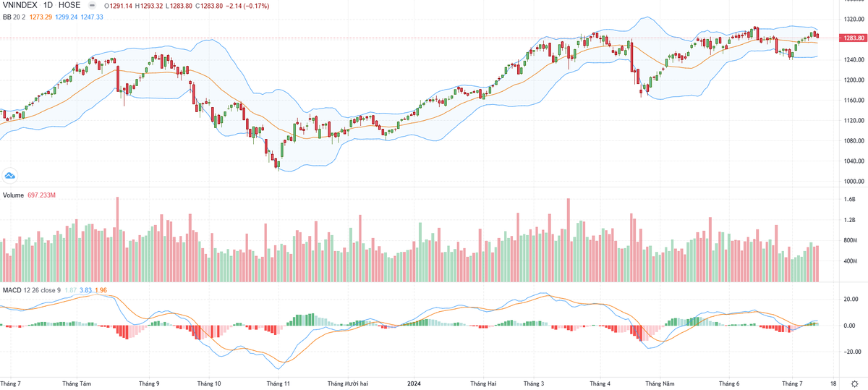
Task: Click the TradingView cloud logo icon
Action: (10, 175)
